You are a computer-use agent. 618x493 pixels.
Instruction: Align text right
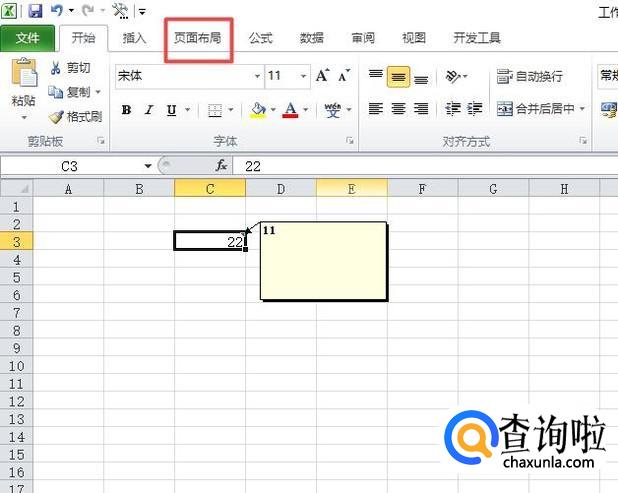coord(421,108)
